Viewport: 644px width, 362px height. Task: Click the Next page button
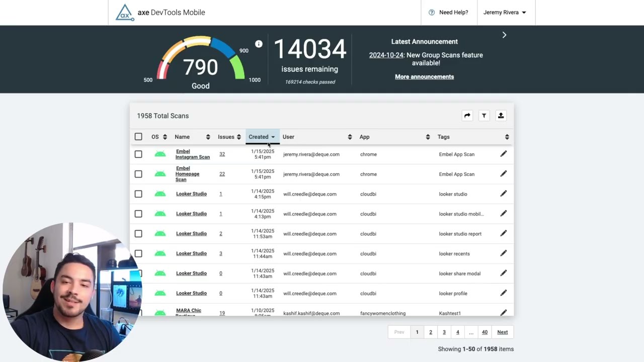pyautogui.click(x=503, y=332)
